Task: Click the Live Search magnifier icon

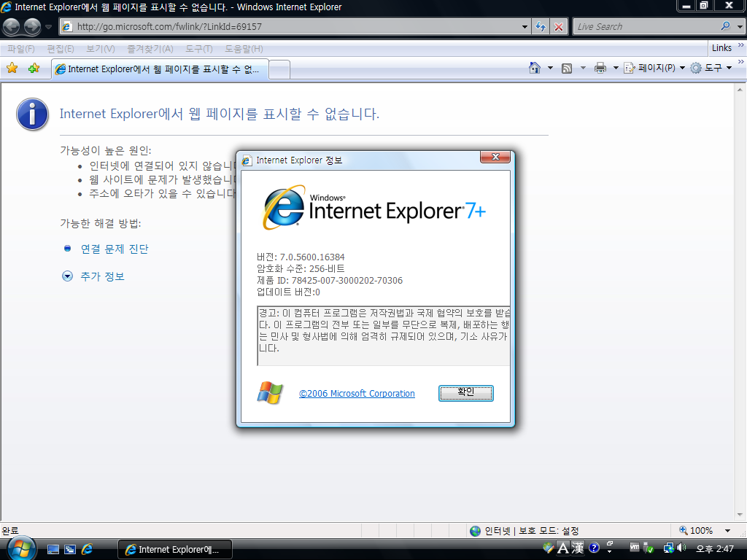Action: [x=726, y=26]
